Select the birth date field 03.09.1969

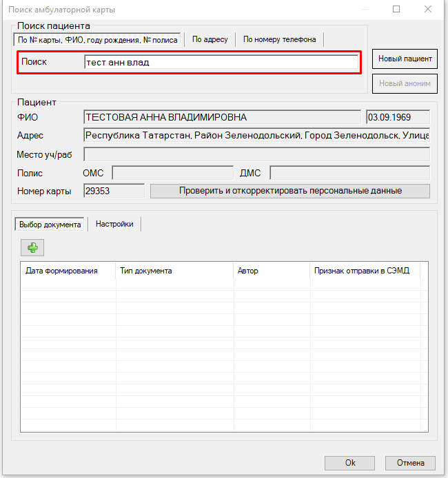coord(398,117)
